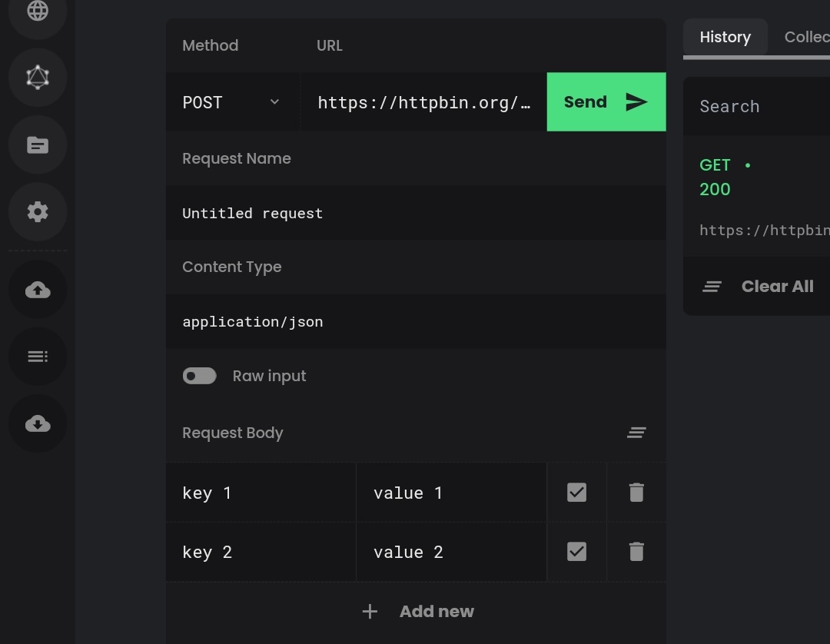
Task: Open the POST method dropdown
Action: [231, 101]
